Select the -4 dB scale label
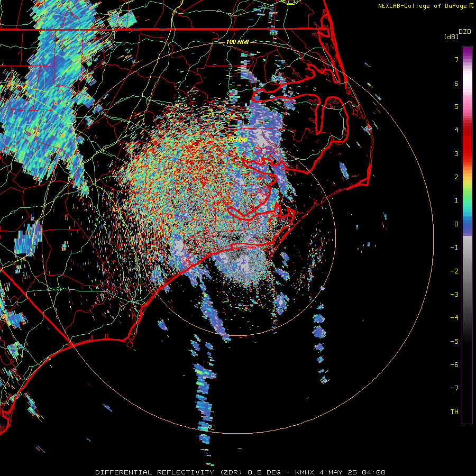The width and height of the screenshot is (476, 476). [454, 318]
